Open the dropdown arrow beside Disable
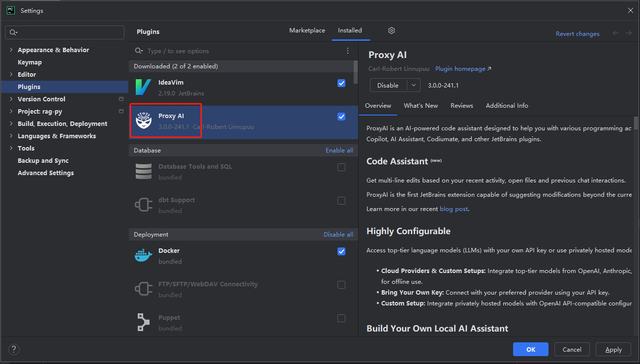 414,85
